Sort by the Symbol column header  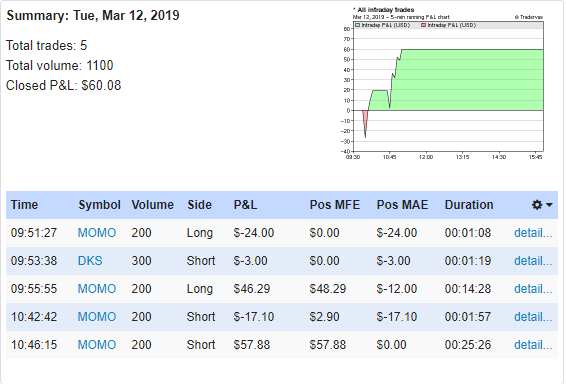(99, 205)
